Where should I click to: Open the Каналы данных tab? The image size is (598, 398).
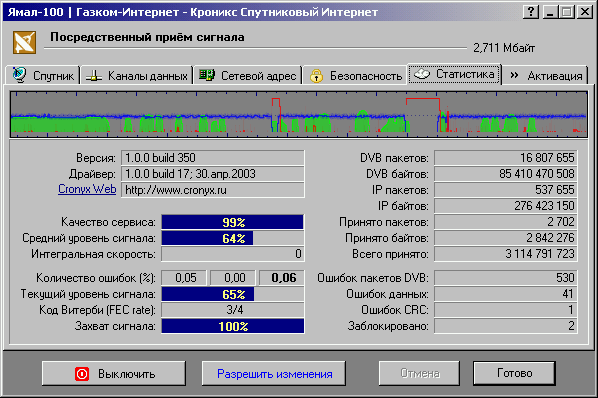[x=137, y=75]
